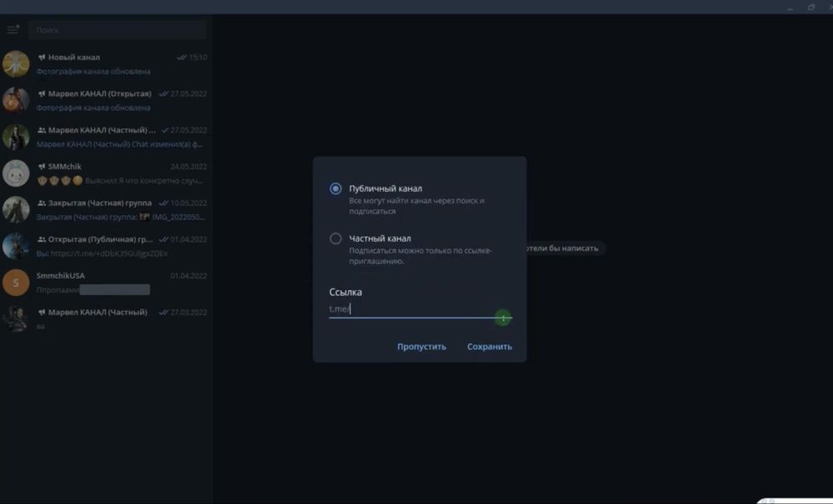The image size is (833, 504).
Task: Open the bottom Марвел КАНАЛ (Частный) channel
Action: coord(117,318)
